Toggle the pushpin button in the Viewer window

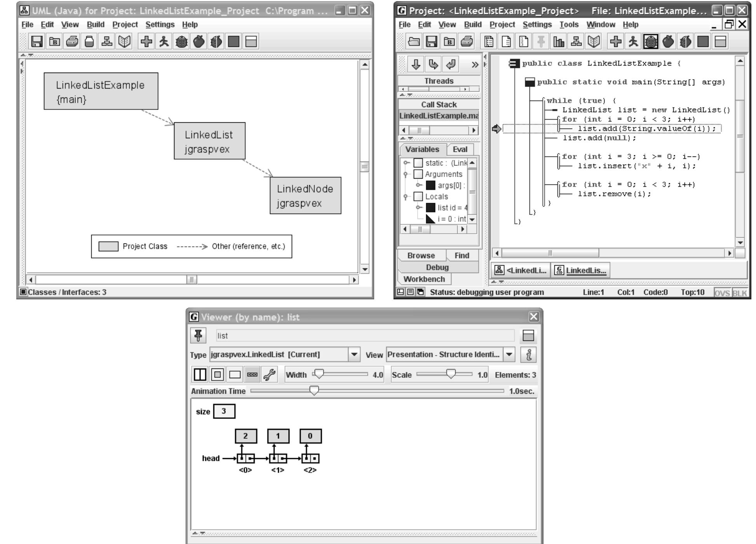pos(199,335)
